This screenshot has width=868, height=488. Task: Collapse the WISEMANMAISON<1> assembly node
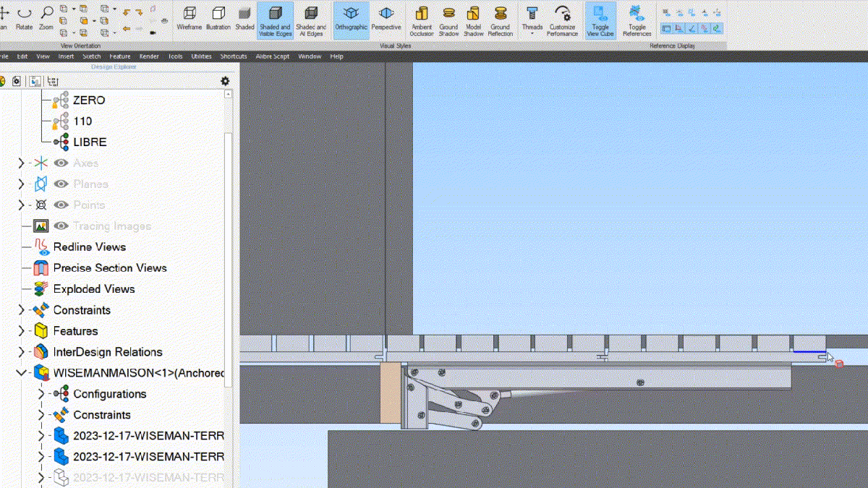pyautogui.click(x=21, y=373)
